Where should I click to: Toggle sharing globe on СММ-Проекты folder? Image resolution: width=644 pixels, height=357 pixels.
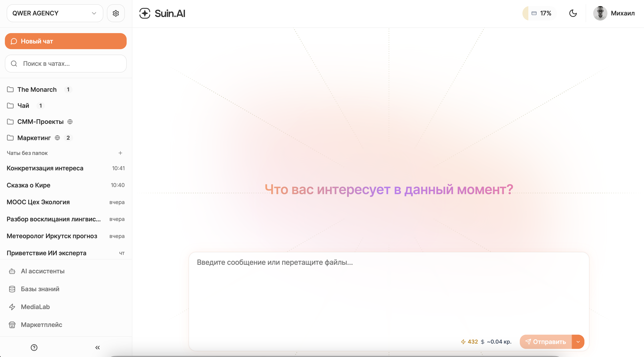pyautogui.click(x=70, y=122)
